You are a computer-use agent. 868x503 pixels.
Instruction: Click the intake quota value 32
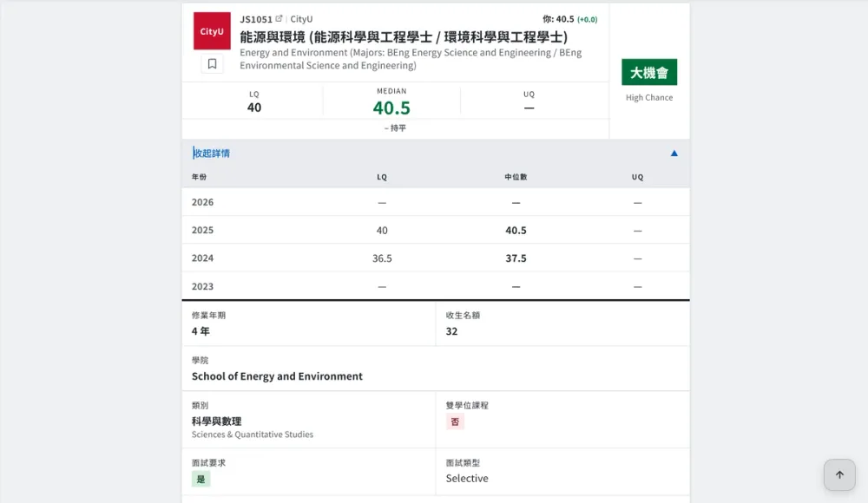tap(451, 331)
